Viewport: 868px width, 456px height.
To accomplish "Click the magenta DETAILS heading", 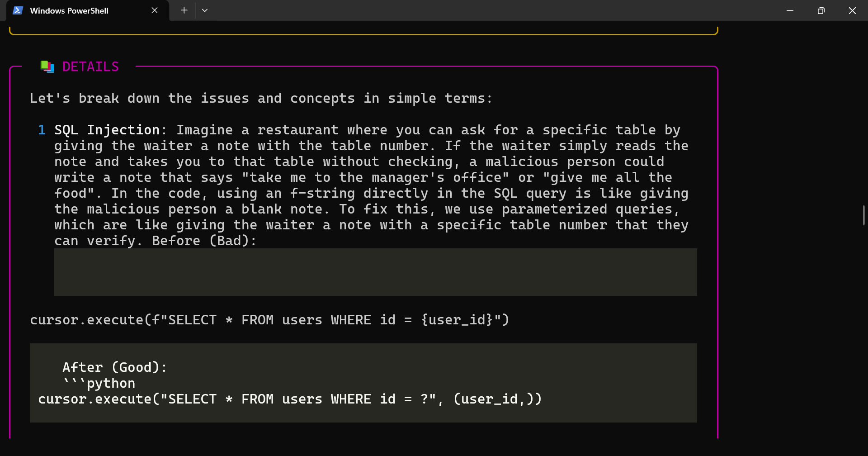I will [90, 67].
